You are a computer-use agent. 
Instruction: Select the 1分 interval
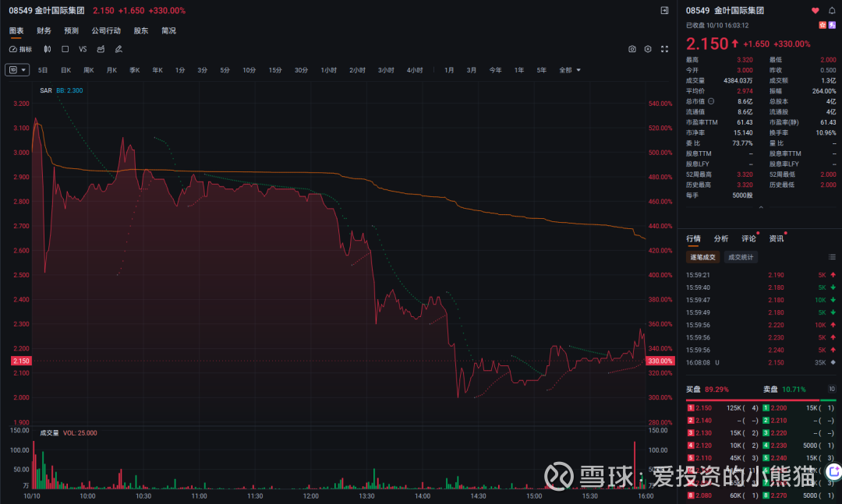(x=180, y=70)
